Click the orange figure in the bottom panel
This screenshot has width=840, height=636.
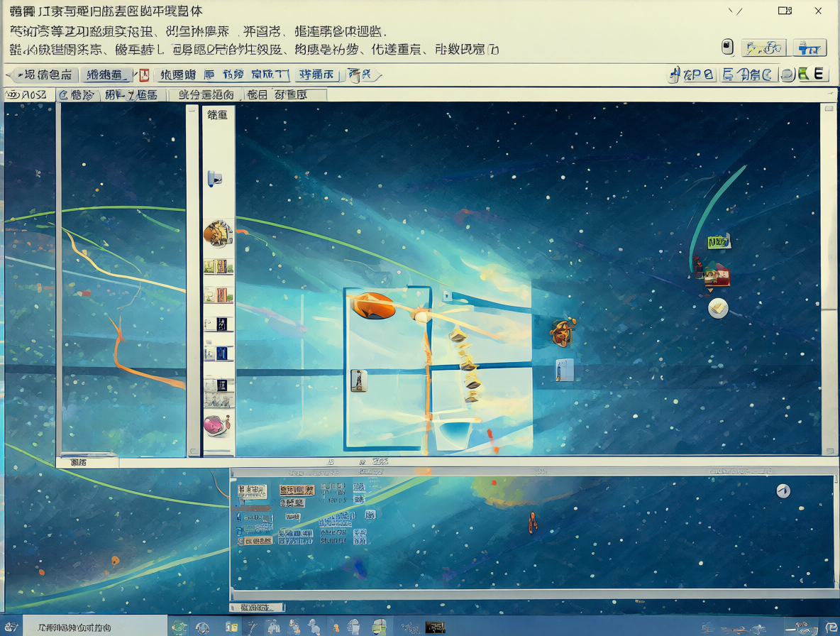tap(533, 522)
